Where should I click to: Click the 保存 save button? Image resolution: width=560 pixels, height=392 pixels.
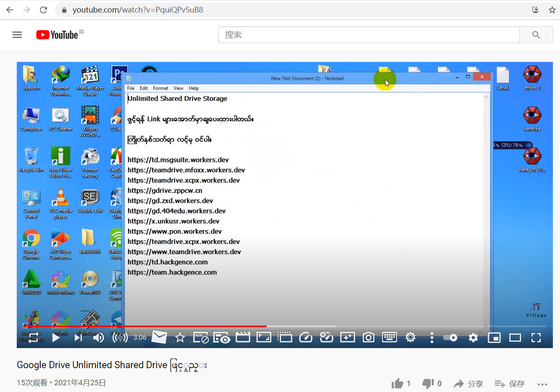click(509, 384)
